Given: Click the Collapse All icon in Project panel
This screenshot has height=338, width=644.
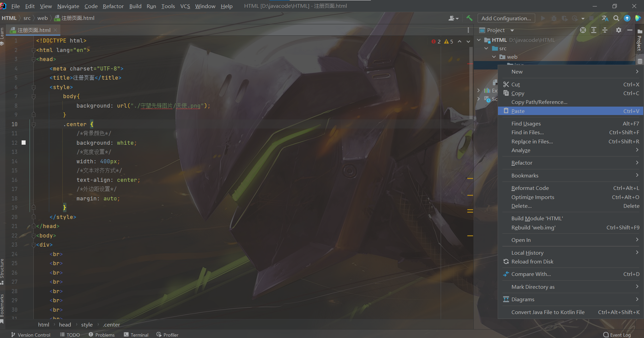Looking at the screenshot, I should (605, 30).
